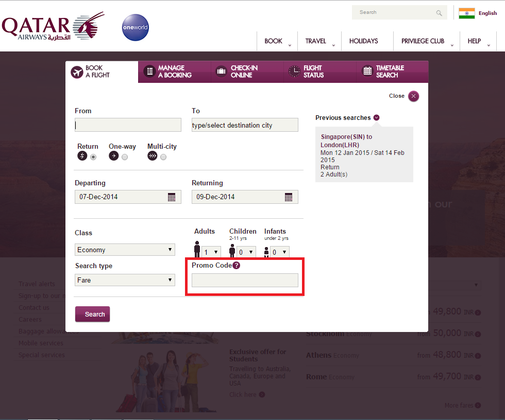Screen dimensions: 505x420
Task: Open the Returning date calendar icon
Action: coord(289,197)
